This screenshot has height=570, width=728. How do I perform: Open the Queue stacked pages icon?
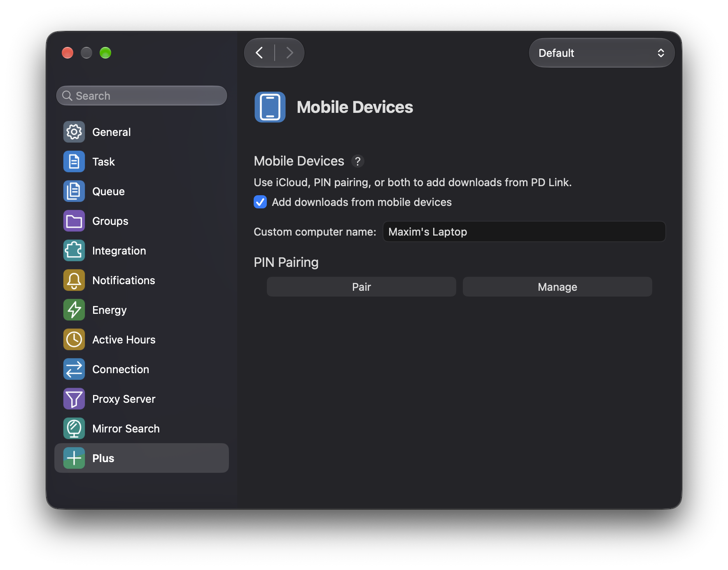point(74,191)
